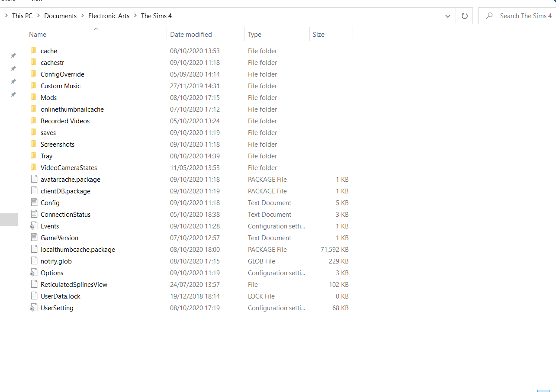Sort files by the Name column
The width and height of the screenshot is (556, 392).
coord(38,35)
